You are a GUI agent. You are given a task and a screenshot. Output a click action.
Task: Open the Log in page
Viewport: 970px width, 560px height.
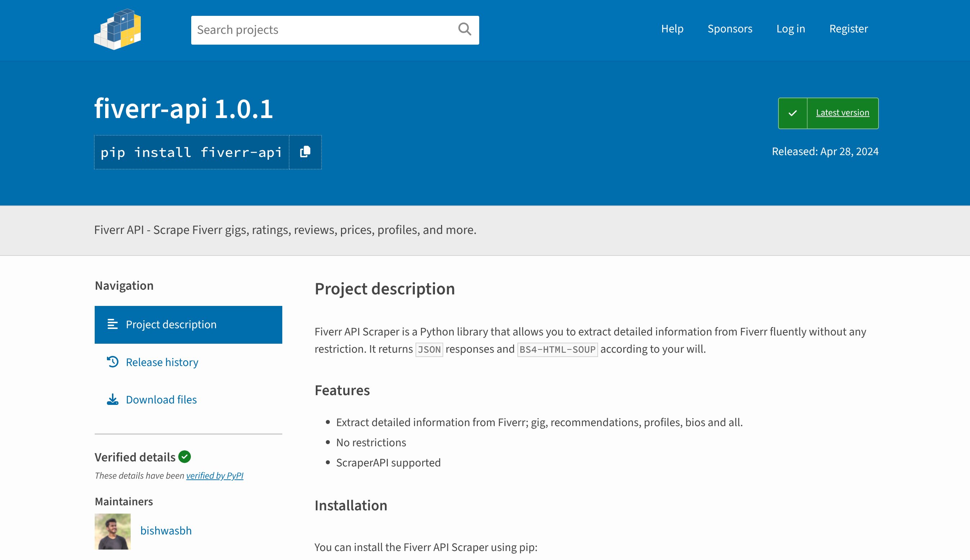click(x=791, y=28)
